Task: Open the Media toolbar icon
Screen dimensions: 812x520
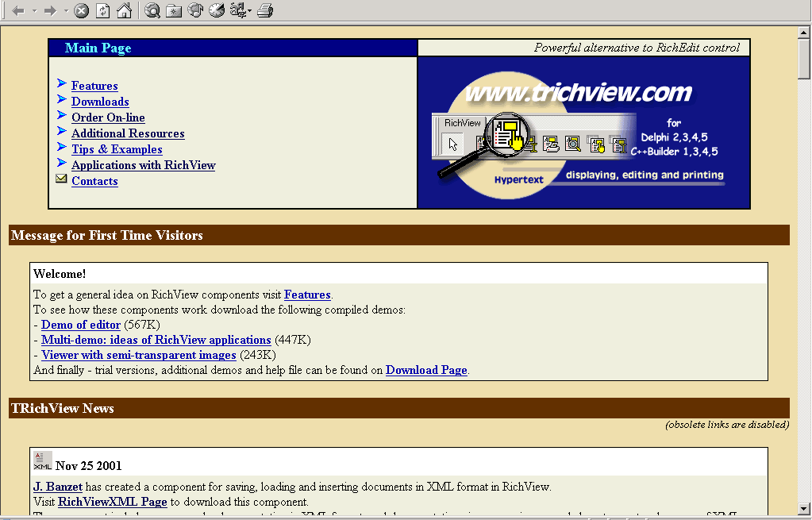Action: tap(195, 11)
